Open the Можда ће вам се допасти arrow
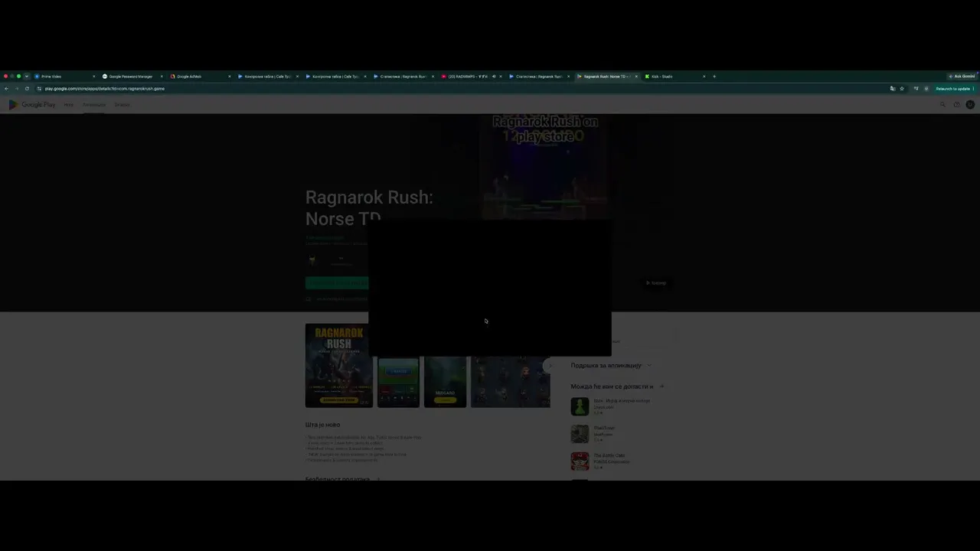The width and height of the screenshot is (980, 551). pos(661,386)
